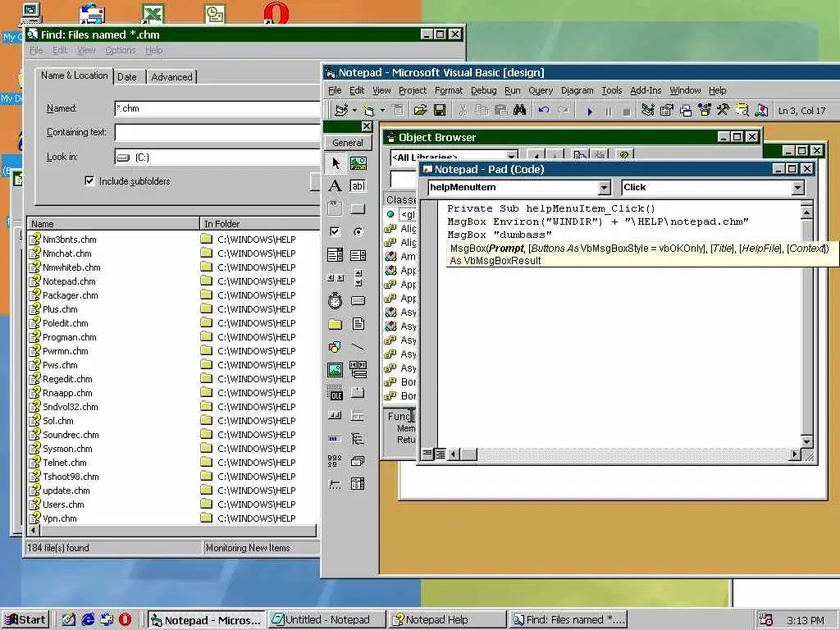Viewport: 840px width, 630px height.
Task: Expand the Click procedure dropdown
Action: pyautogui.click(x=797, y=188)
